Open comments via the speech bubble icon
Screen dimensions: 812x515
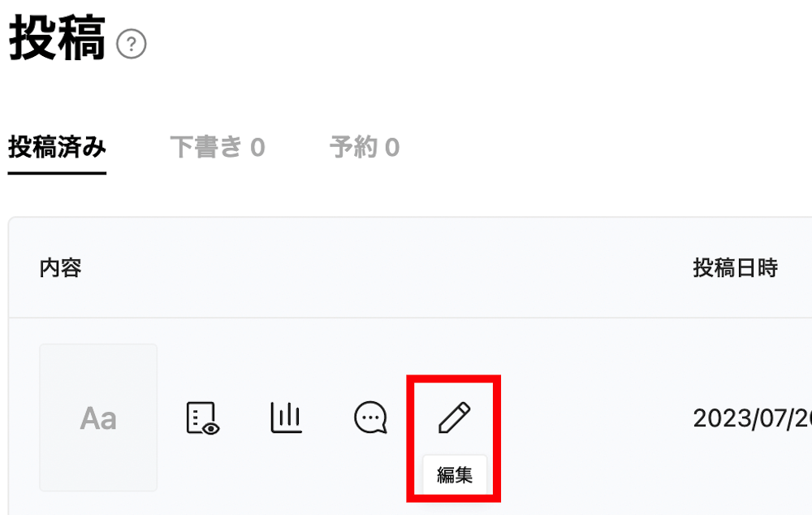371,417
